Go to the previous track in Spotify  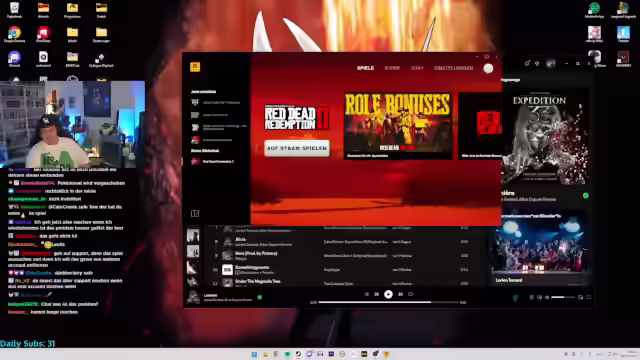pos(377,294)
